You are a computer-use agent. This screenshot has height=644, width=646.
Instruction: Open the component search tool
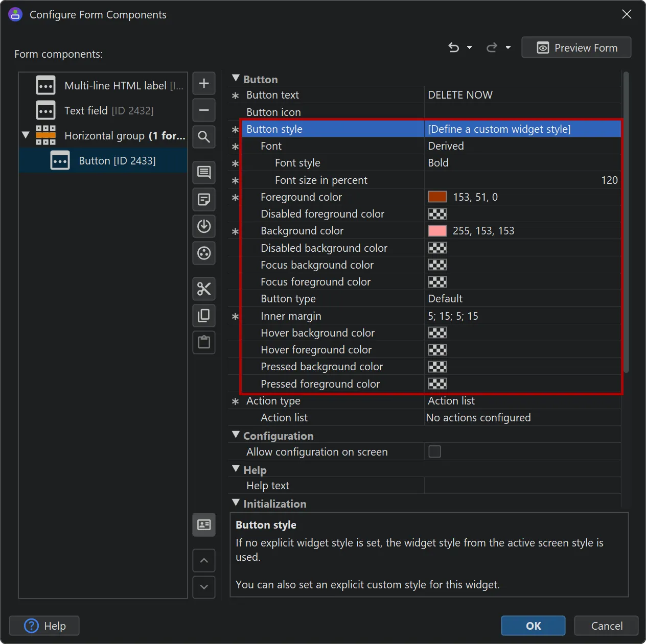(x=204, y=137)
